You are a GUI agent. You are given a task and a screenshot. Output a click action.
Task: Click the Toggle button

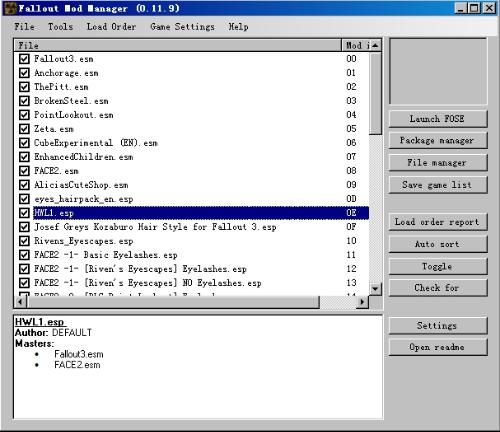[x=438, y=266]
